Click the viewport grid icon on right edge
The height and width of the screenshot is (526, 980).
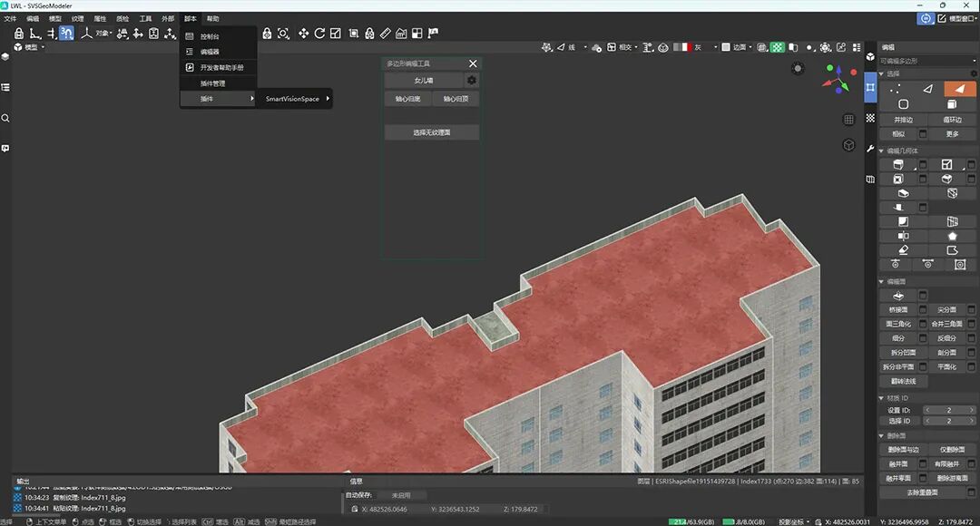[x=848, y=120]
